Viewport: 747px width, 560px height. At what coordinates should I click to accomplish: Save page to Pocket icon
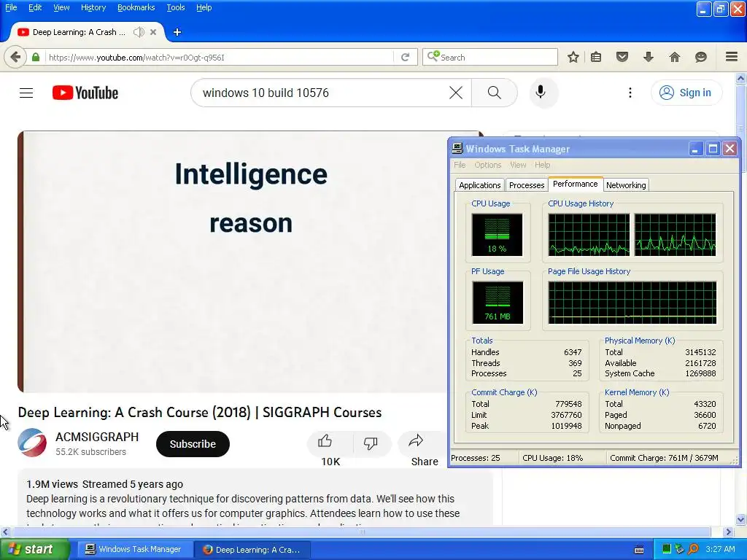click(x=622, y=57)
